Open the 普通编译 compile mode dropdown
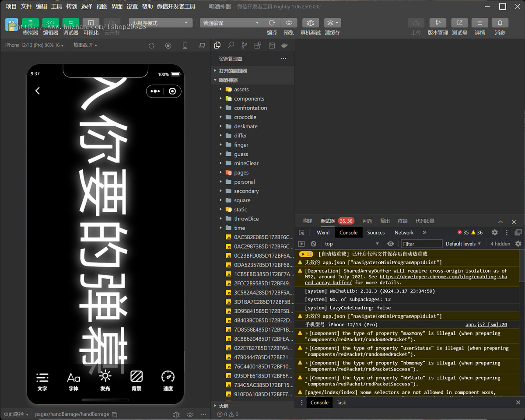Image resolution: width=525 pixels, height=420 pixels. (231, 23)
